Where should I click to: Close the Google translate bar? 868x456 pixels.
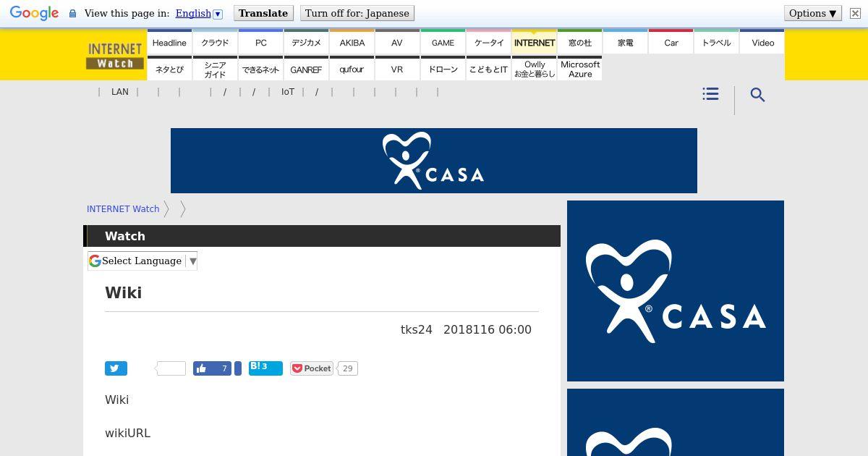tap(854, 13)
